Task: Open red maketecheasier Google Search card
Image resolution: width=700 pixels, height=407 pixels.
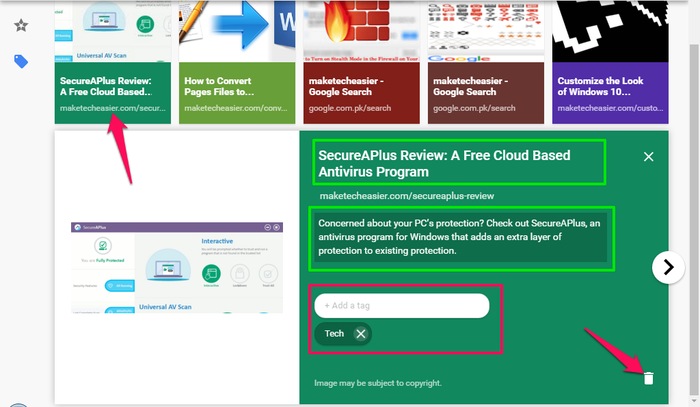Action: pos(362,62)
